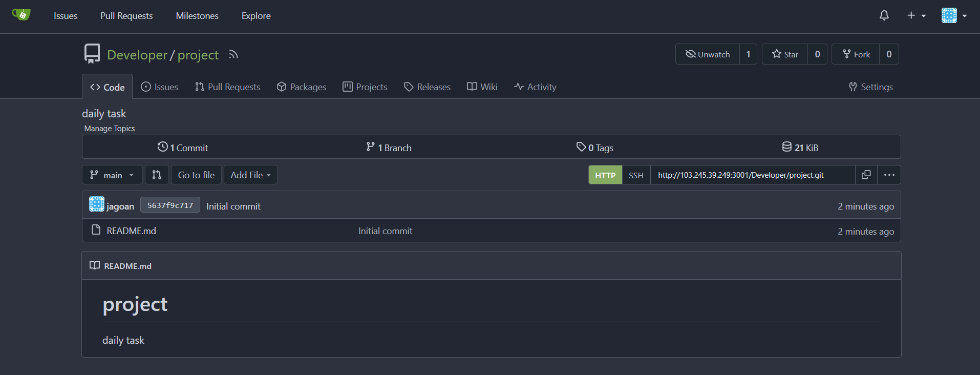Click the Gitea logo home icon
The width and height of the screenshot is (980, 375).
coord(21,15)
